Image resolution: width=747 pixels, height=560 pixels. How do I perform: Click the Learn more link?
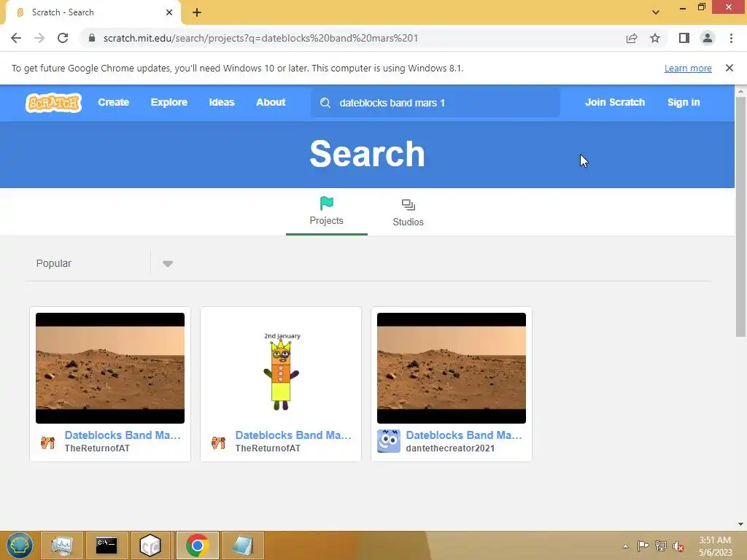(688, 68)
